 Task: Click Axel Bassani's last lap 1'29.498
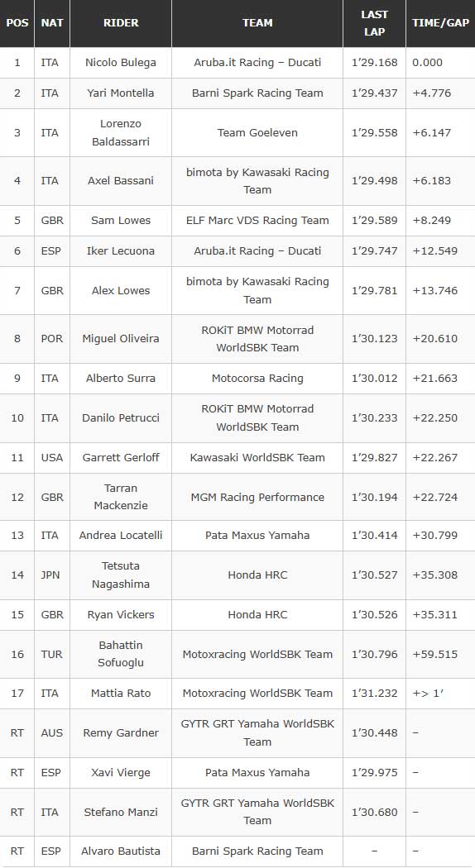(x=375, y=180)
